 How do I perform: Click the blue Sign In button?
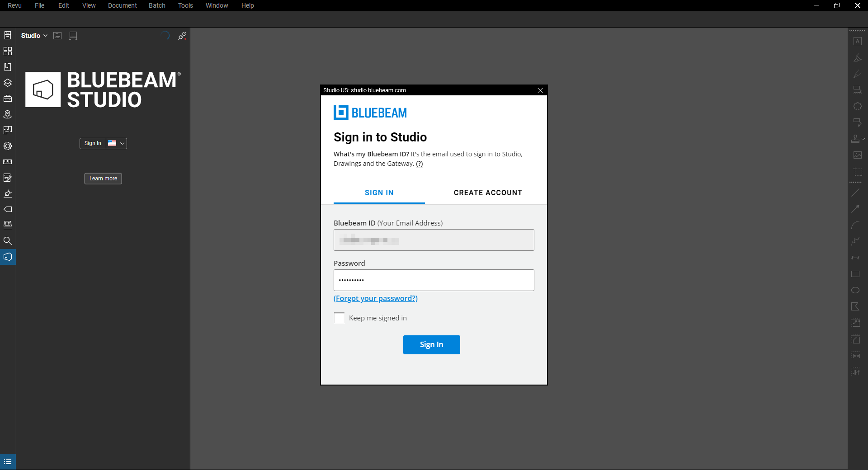(431, 345)
